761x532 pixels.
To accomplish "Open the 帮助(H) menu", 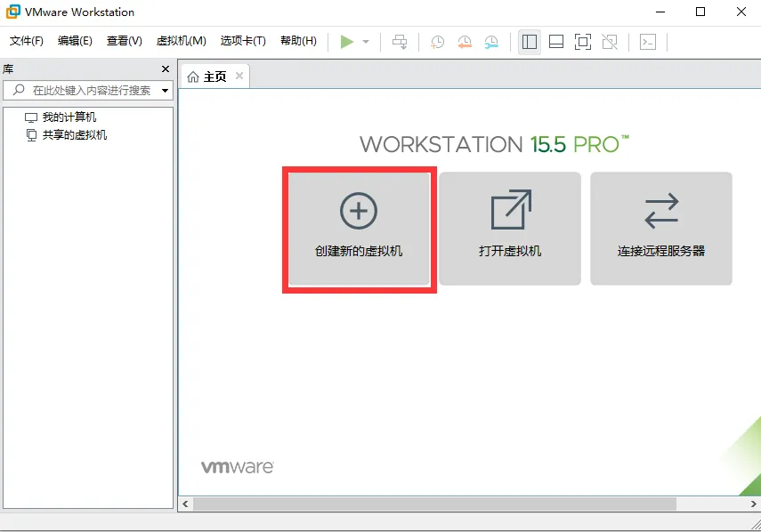I will (x=298, y=41).
